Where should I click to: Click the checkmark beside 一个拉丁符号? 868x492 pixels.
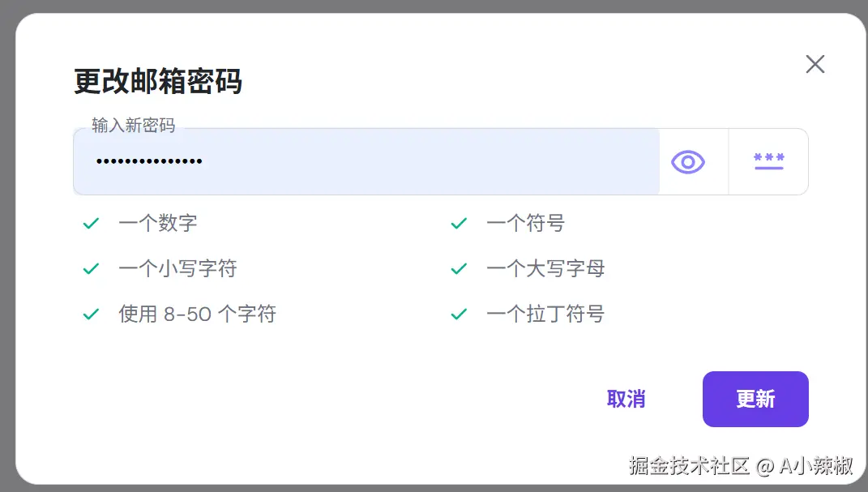click(x=459, y=314)
